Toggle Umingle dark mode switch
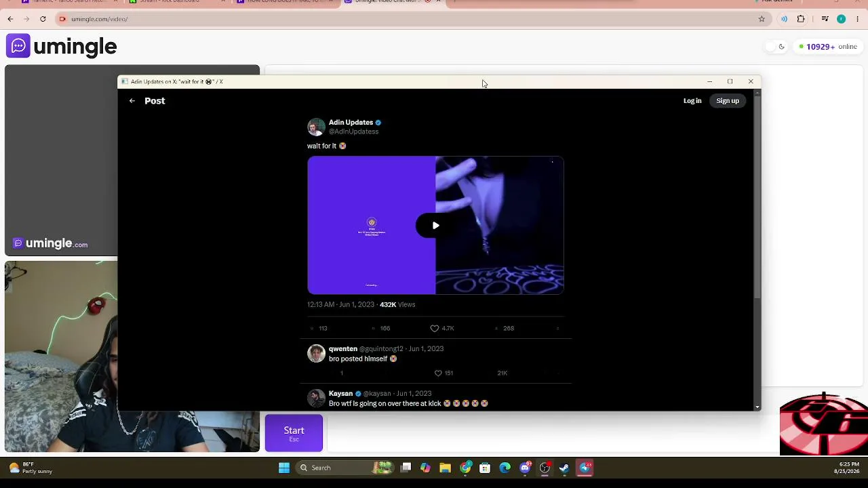 pos(775,47)
